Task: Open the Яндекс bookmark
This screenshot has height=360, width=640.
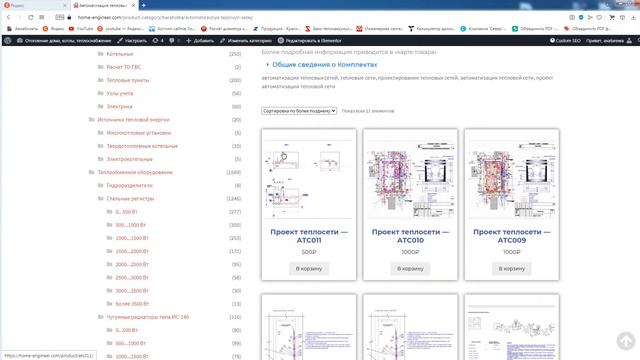Action: pyautogui.click(x=53, y=29)
